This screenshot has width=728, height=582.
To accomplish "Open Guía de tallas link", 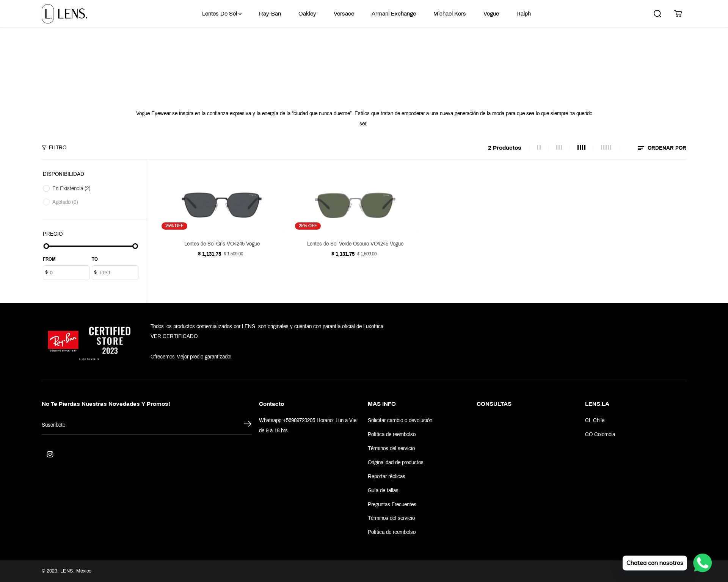I will 383,490.
